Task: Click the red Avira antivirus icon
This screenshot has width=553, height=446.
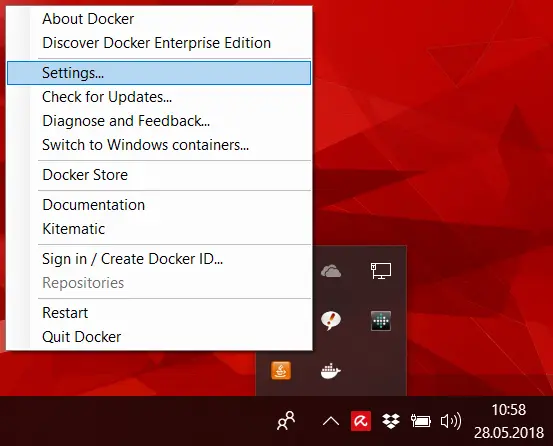Action: (x=361, y=421)
